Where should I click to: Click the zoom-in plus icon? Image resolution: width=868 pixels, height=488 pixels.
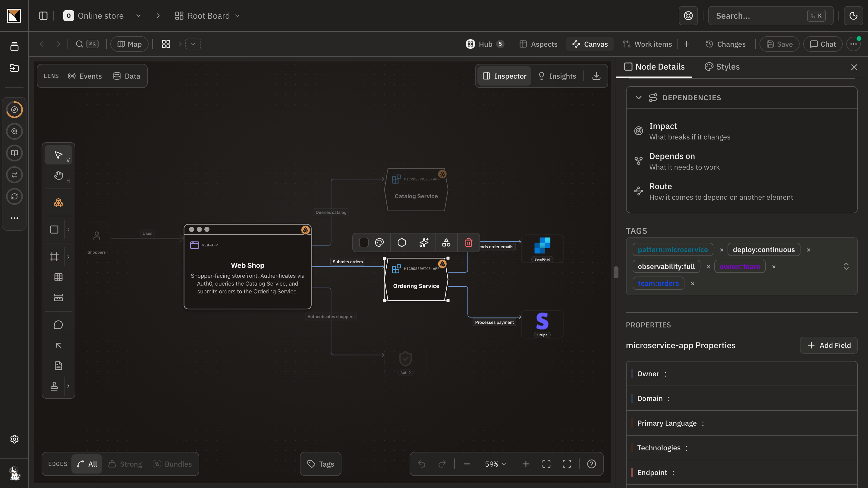point(526,464)
